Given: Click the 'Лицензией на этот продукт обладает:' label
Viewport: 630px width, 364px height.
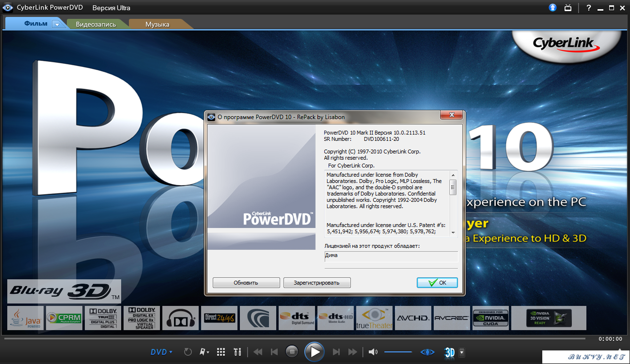Looking at the screenshot, I should 372,246.
